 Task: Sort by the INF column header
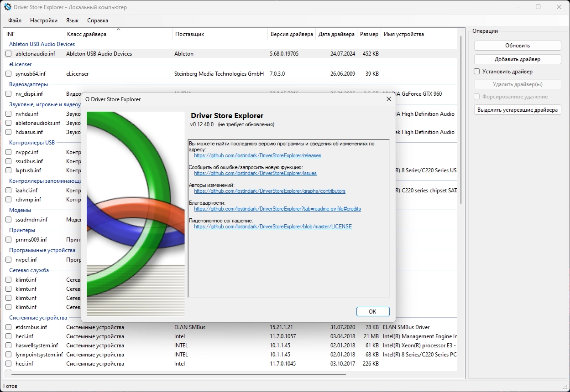34,34
